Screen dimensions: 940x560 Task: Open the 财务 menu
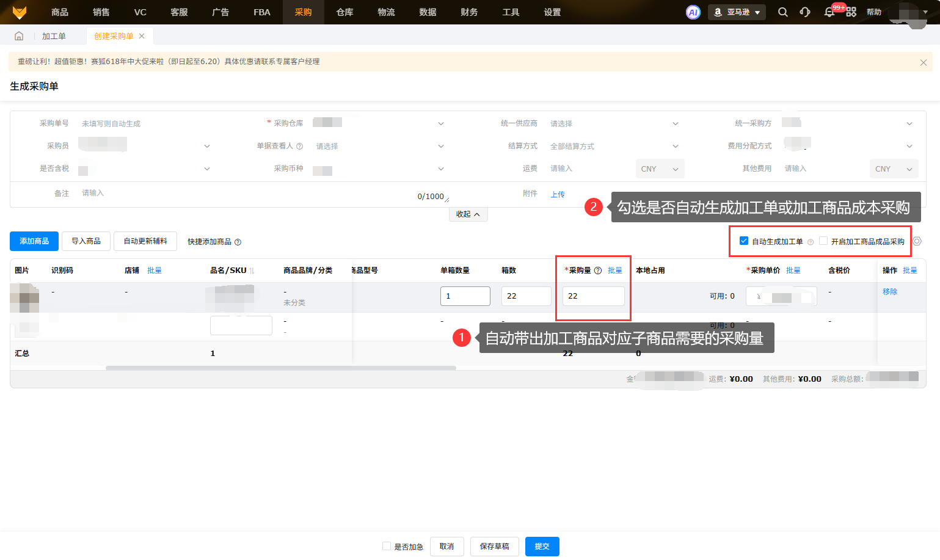(x=470, y=12)
